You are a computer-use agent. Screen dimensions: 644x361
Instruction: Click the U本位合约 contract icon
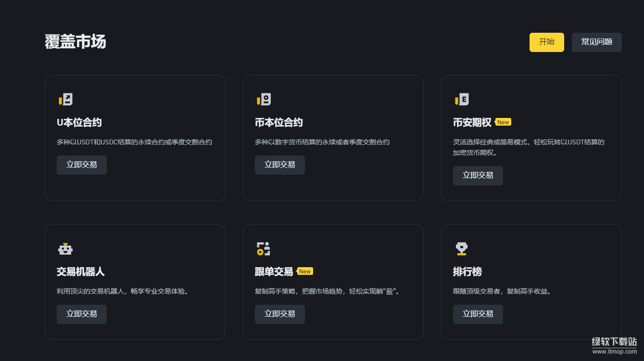click(x=65, y=100)
